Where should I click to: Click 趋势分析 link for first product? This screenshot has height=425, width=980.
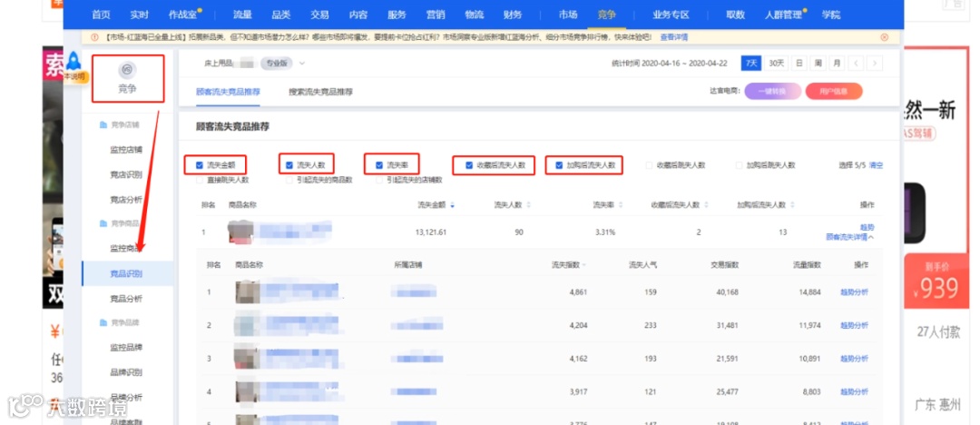click(854, 292)
